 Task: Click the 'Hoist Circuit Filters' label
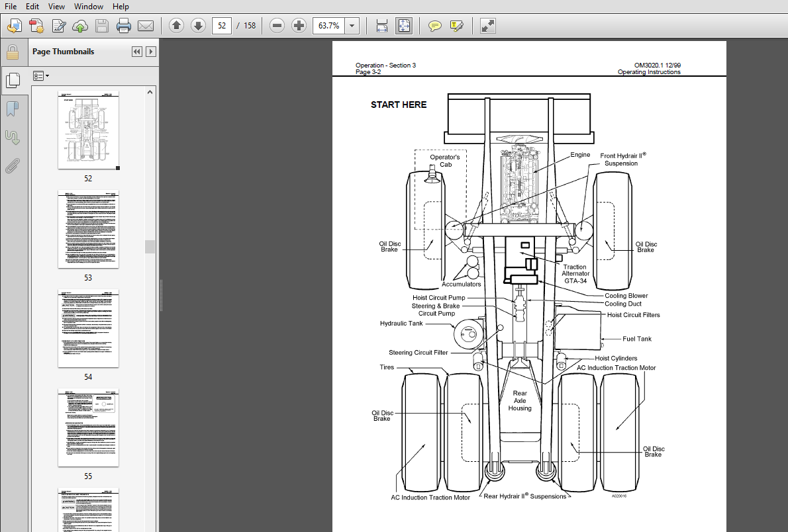pyautogui.click(x=633, y=315)
